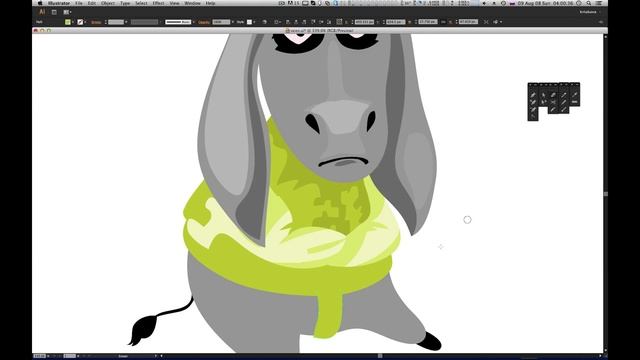Click the Go to Bridge icon
The image size is (640, 360).
[x=54, y=12]
